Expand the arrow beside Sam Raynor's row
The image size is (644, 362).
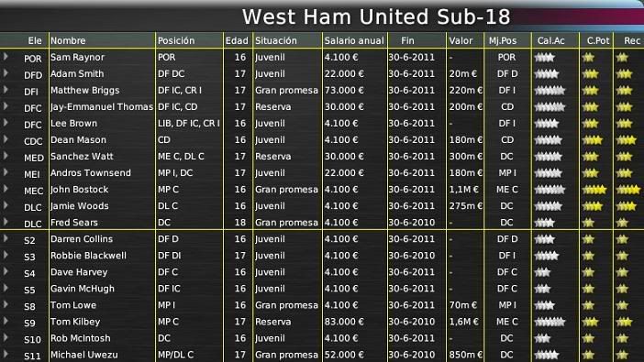point(6,57)
